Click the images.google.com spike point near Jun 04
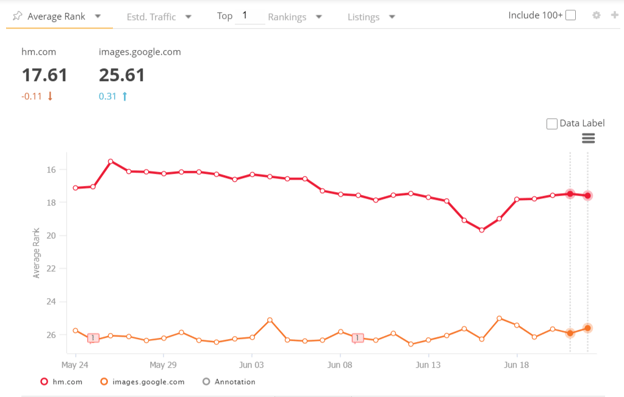The image size is (624, 397). 270,320
